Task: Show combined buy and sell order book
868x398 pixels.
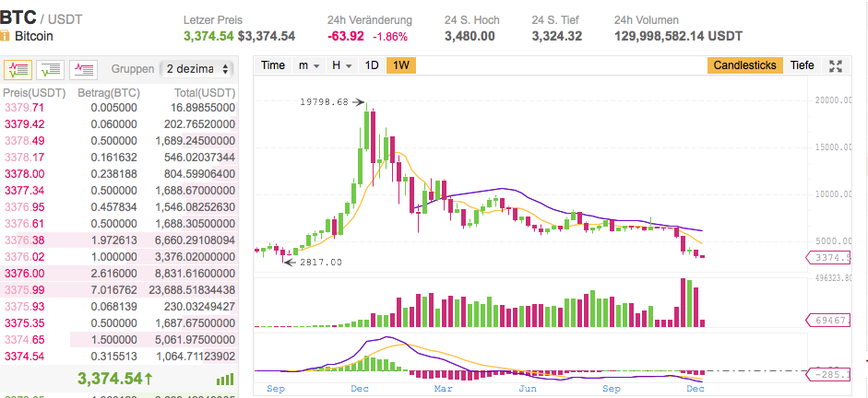Action: click(x=18, y=68)
